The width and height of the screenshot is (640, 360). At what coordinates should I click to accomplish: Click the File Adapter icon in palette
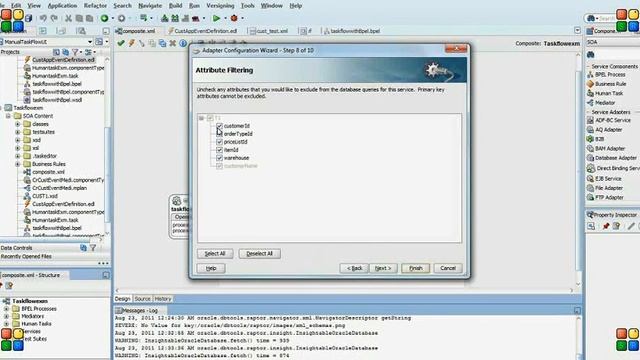click(x=590, y=188)
